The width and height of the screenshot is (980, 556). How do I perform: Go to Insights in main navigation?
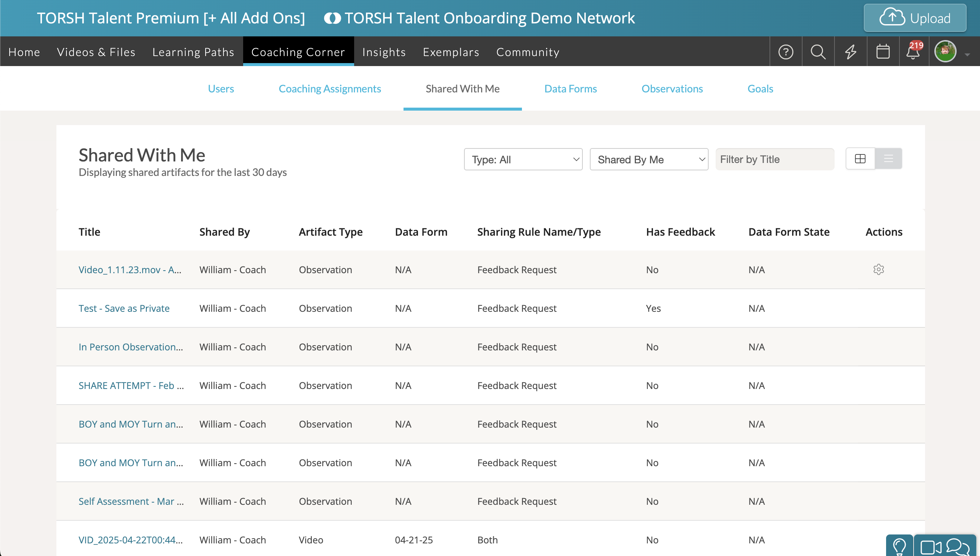click(384, 52)
